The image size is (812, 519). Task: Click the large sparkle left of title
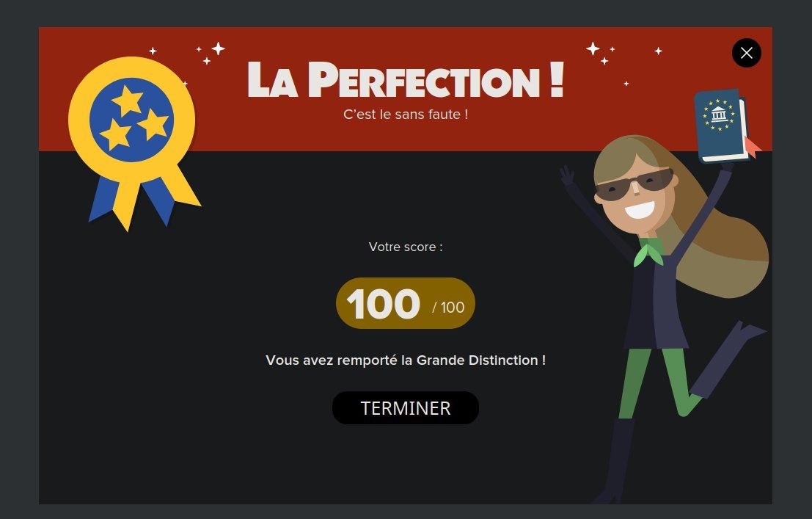219,48
